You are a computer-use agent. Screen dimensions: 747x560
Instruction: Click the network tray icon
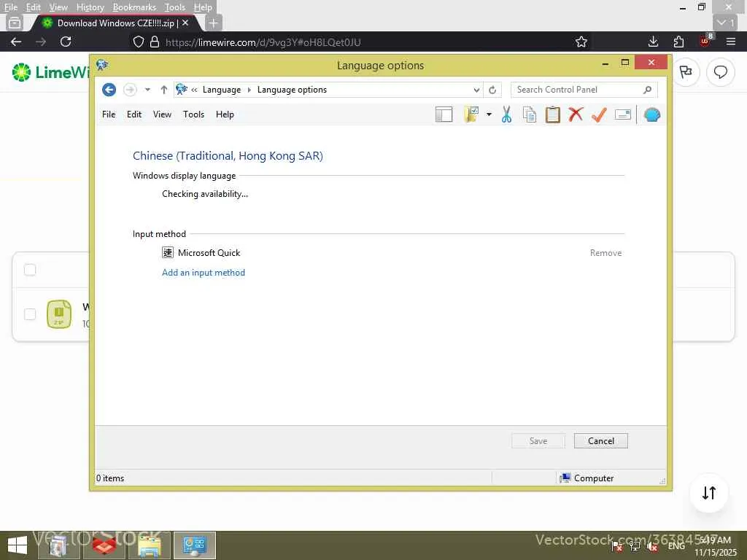(635, 547)
